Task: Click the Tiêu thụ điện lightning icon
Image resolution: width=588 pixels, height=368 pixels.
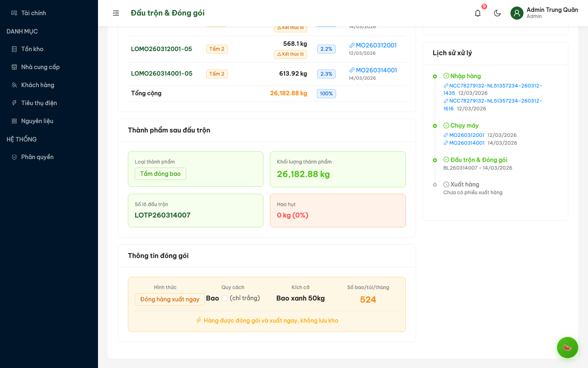Action: (x=14, y=103)
